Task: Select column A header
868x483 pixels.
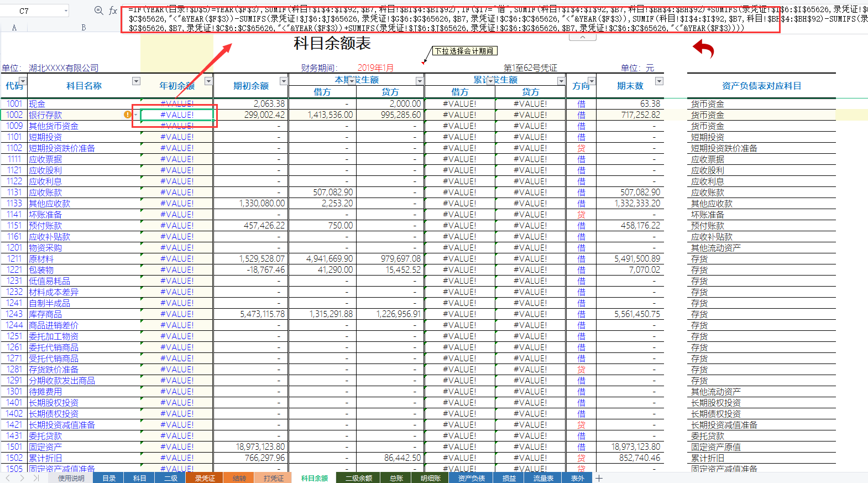Action: tap(14, 27)
